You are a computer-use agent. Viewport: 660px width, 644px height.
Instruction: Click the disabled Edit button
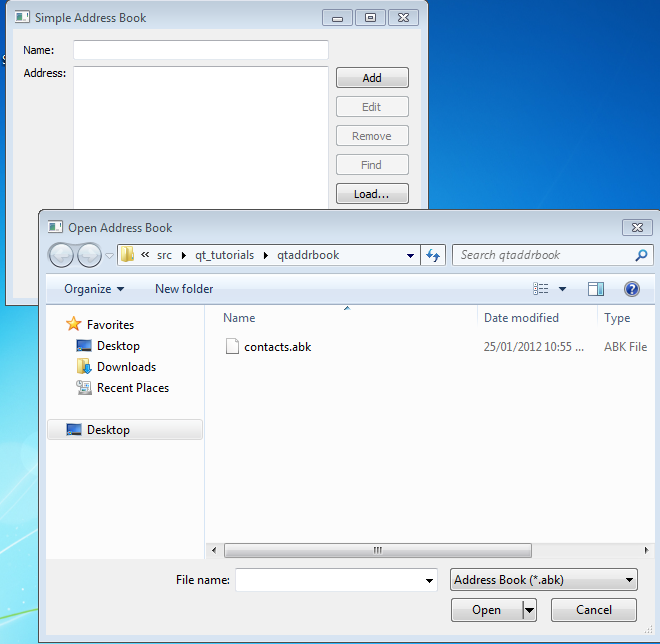372,107
